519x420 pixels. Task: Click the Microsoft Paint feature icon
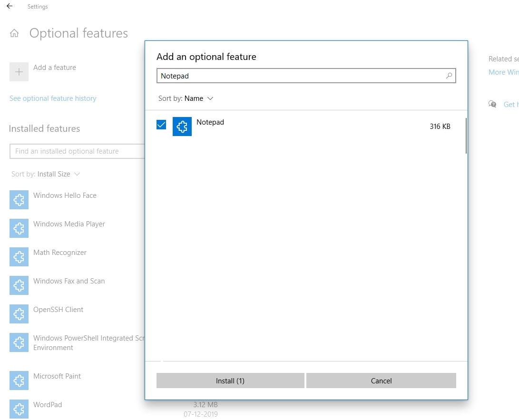point(19,381)
